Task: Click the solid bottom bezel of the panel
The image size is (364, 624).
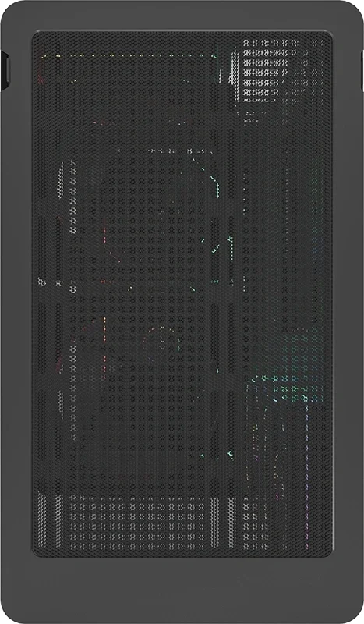Action: 182,589
